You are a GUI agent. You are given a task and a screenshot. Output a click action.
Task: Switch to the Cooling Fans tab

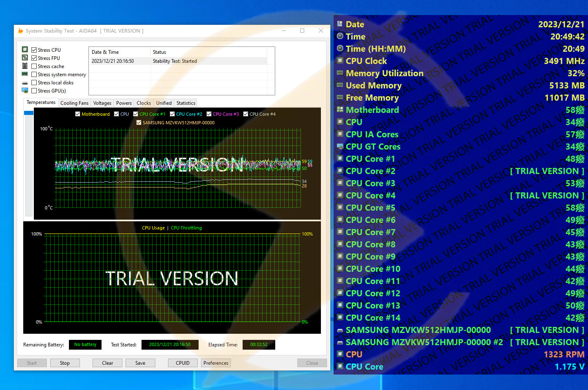click(x=74, y=103)
